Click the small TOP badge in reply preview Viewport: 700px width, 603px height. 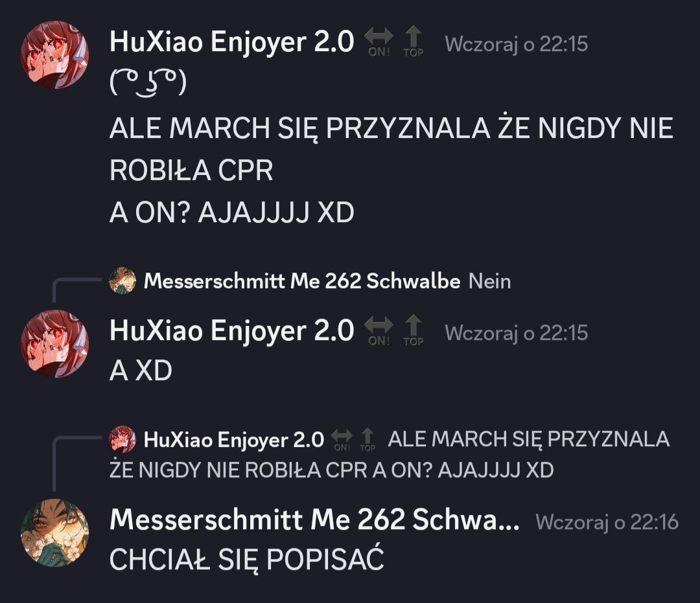pos(367,440)
